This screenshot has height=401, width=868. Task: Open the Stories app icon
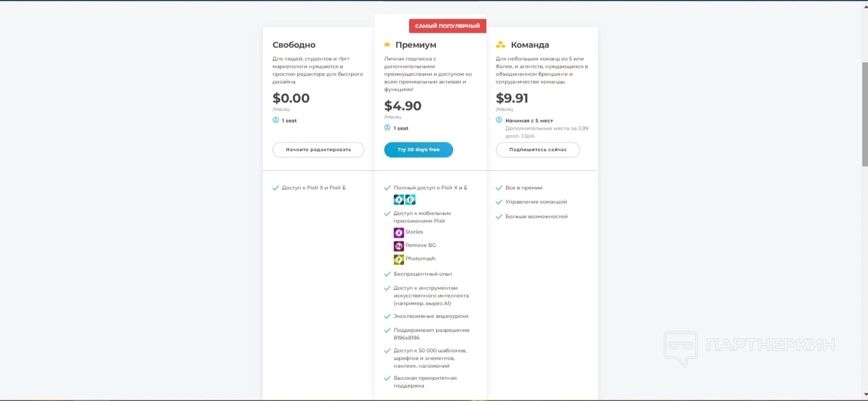[x=399, y=232]
